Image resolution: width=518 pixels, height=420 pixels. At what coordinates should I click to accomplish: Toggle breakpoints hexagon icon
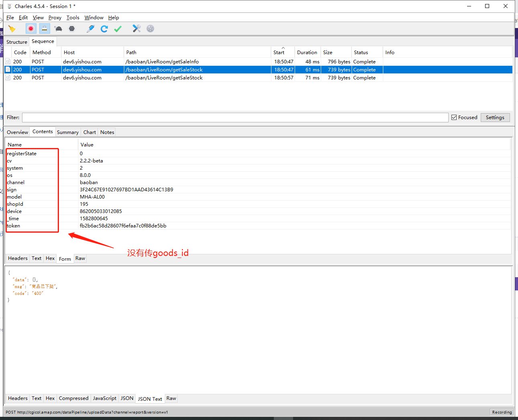point(72,28)
